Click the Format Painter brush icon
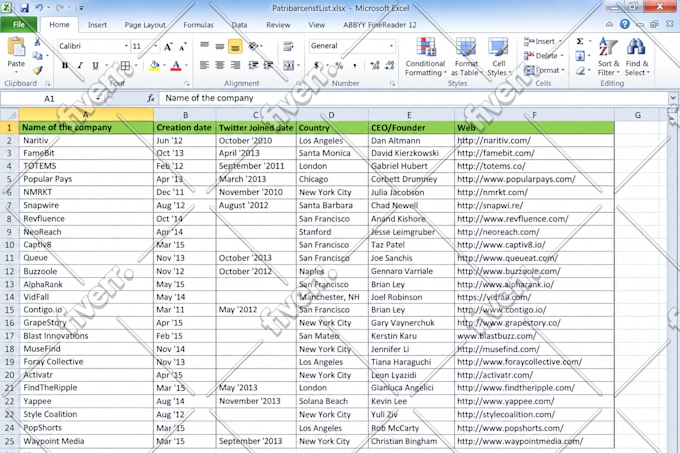 click(x=37, y=70)
